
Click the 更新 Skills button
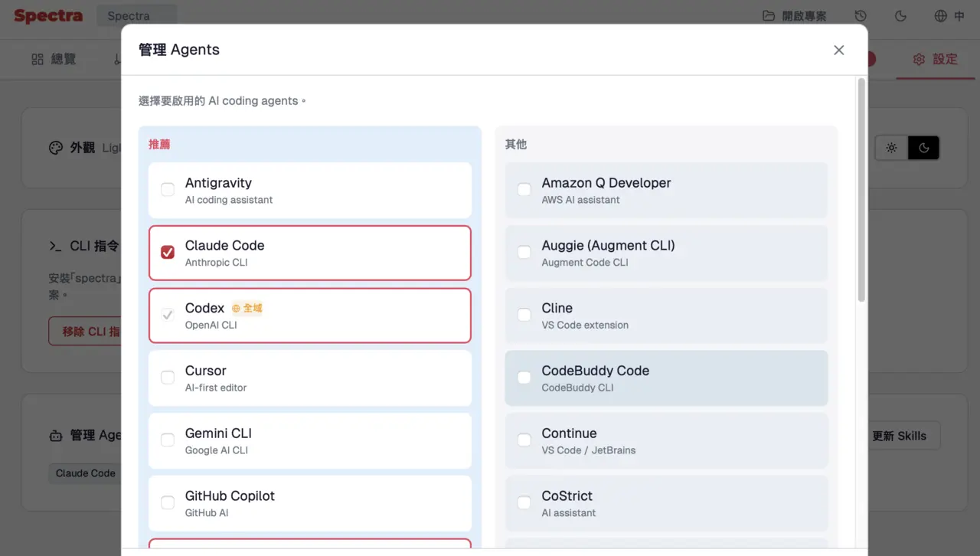[899, 436]
